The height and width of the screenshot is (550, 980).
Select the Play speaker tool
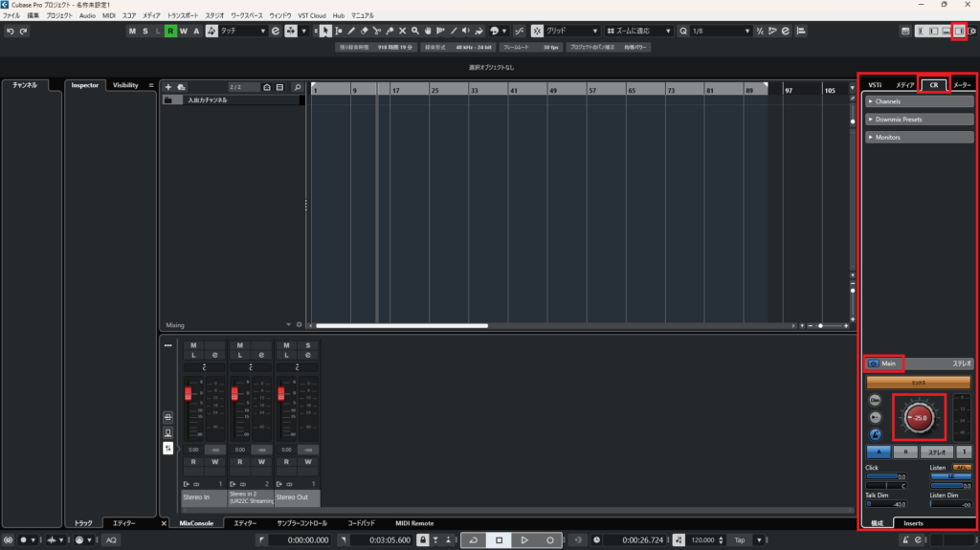pyautogui.click(x=466, y=31)
